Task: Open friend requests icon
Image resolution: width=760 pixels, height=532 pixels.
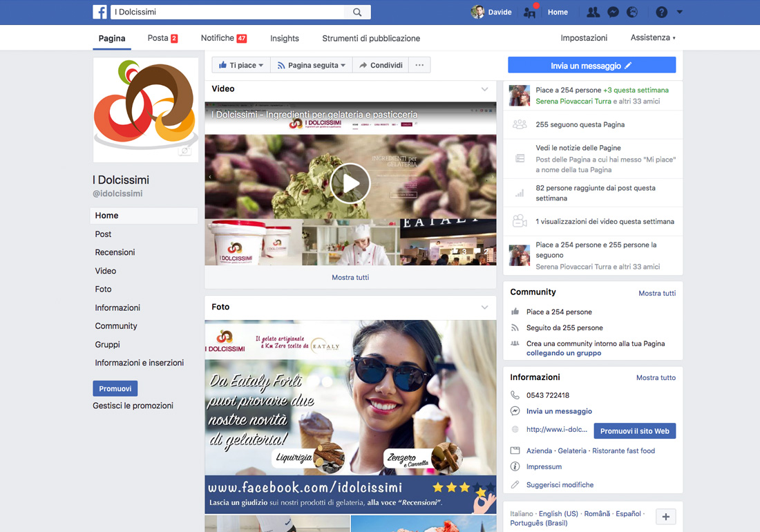Action: click(x=593, y=12)
